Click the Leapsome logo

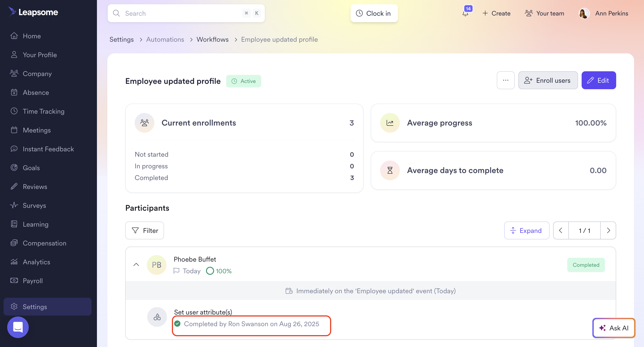click(x=33, y=12)
